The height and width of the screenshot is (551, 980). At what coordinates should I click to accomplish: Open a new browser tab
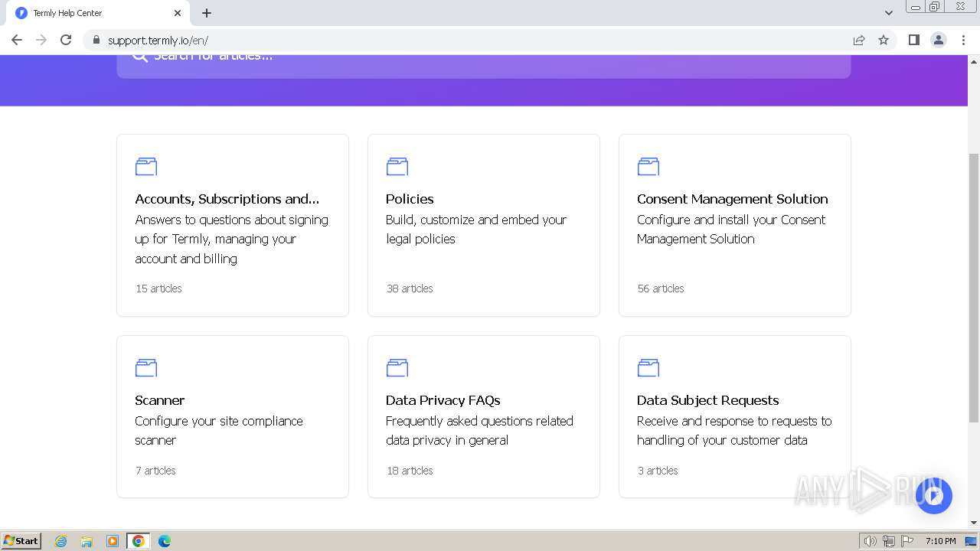(207, 13)
